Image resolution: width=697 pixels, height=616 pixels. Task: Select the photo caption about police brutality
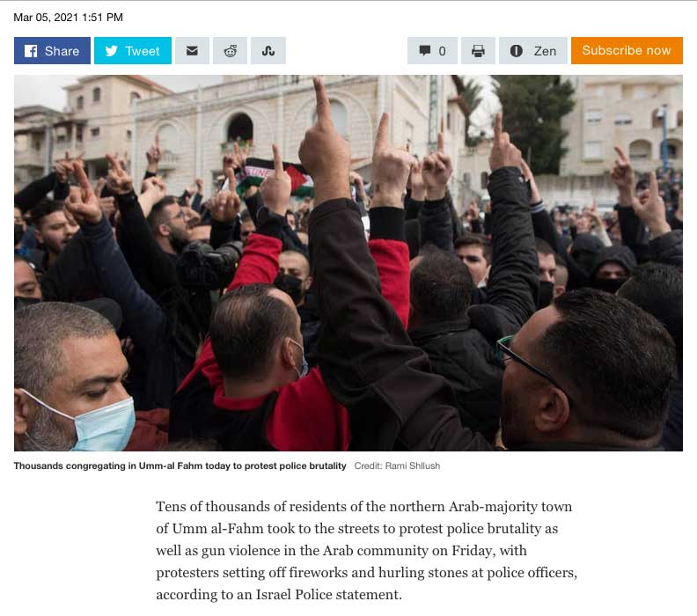pyautogui.click(x=180, y=466)
